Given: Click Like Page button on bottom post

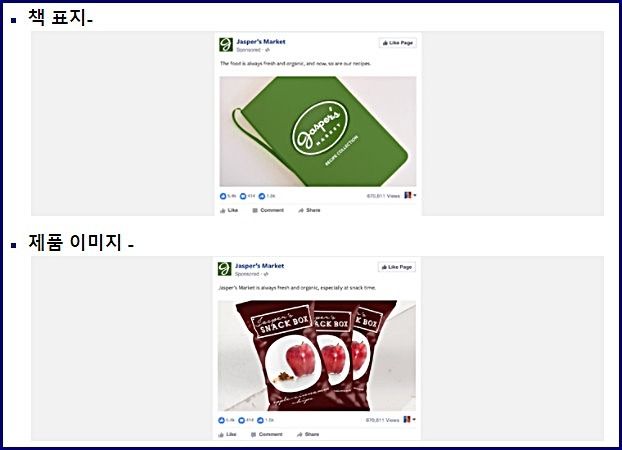Looking at the screenshot, I should pos(396,267).
